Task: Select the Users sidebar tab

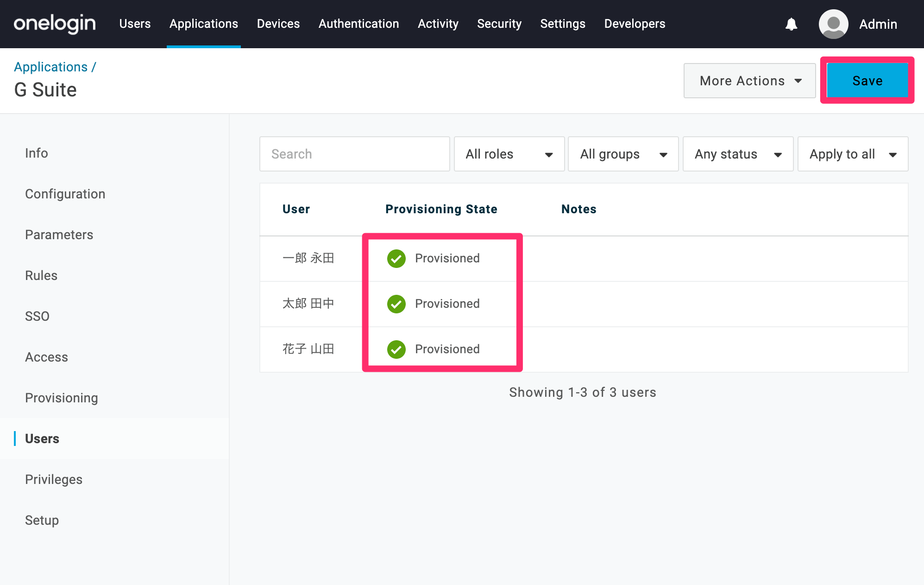Action: click(42, 439)
